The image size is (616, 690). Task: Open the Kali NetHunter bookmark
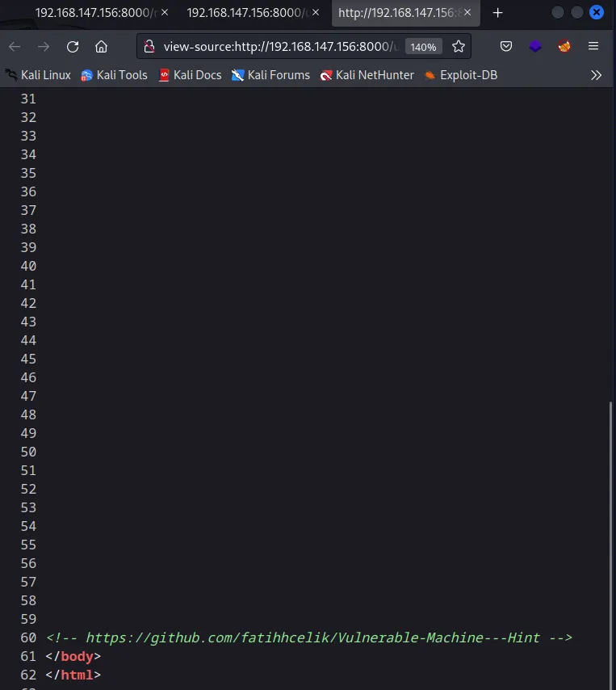367,75
